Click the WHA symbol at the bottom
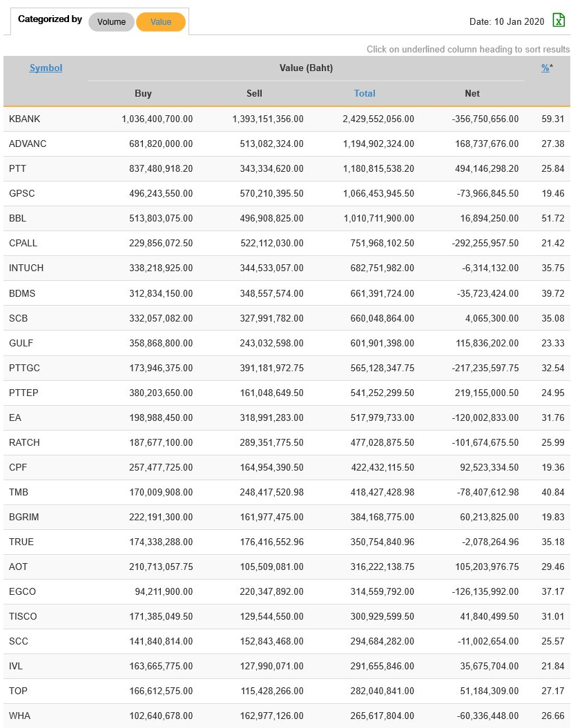Viewport: 571px width, 728px height. tap(19, 716)
